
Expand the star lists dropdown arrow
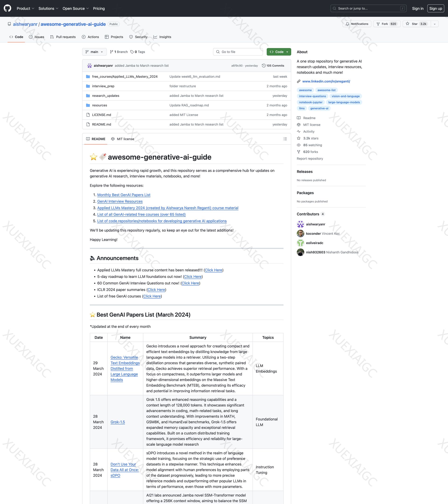pyautogui.click(x=434, y=24)
